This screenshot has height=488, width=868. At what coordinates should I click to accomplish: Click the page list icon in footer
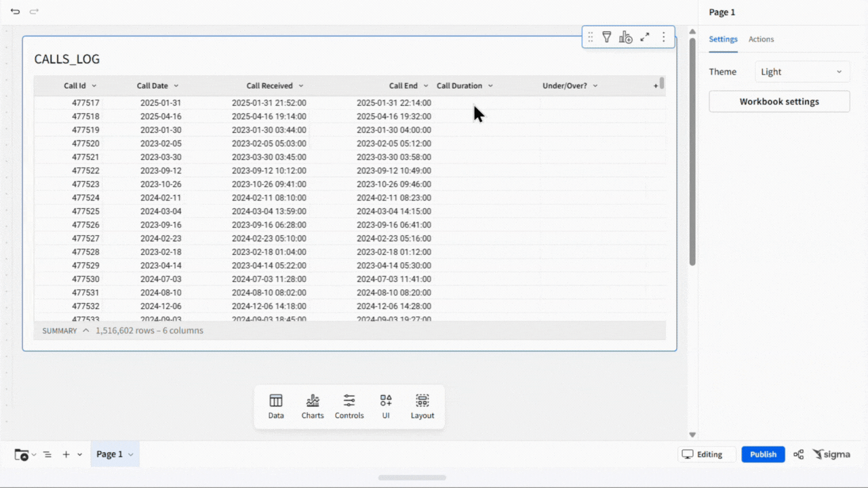(x=47, y=455)
